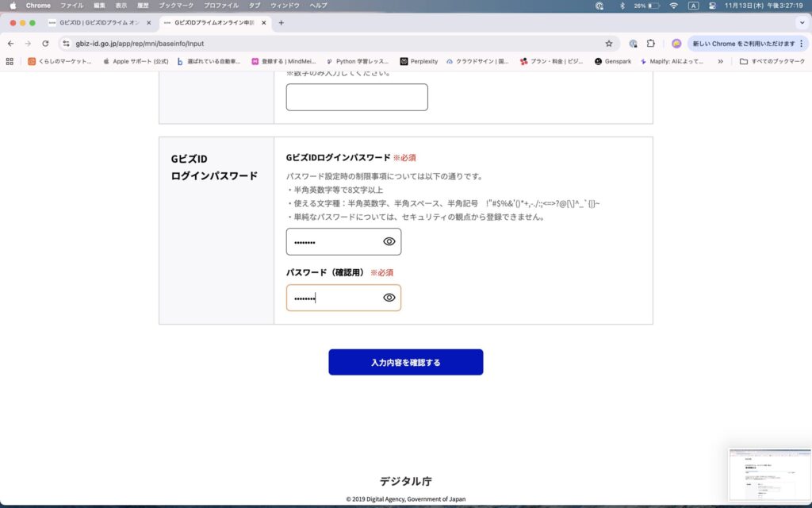Open the Chrome extensions puzzle icon
The height and width of the screenshot is (508, 812).
pyautogui.click(x=651, y=44)
